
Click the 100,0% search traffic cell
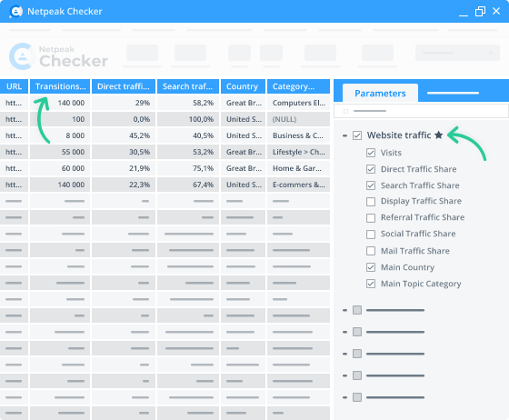188,119
